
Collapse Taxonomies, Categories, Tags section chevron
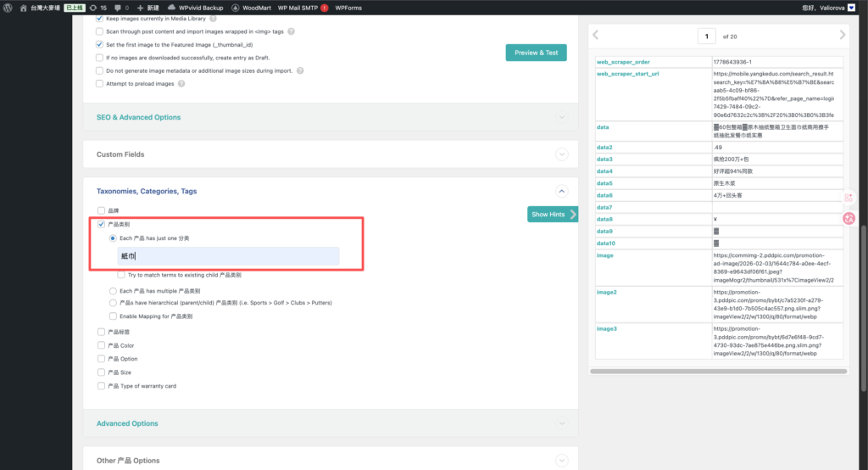(x=562, y=191)
